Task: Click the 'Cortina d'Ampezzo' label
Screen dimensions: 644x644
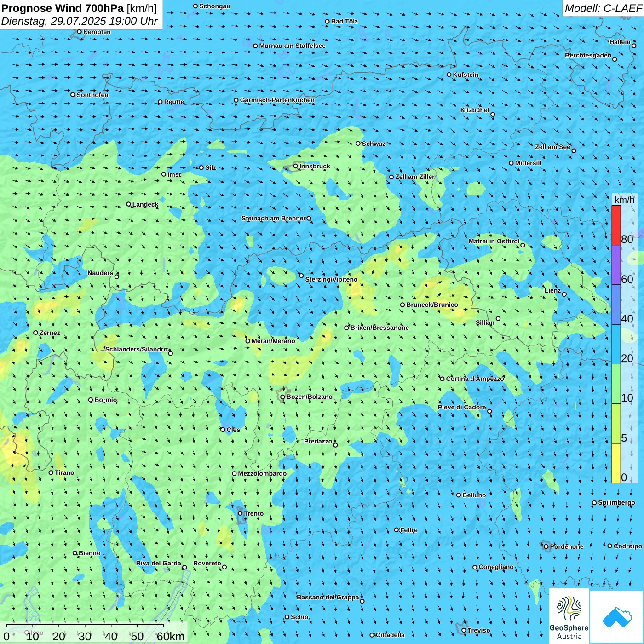Action: [475, 379]
